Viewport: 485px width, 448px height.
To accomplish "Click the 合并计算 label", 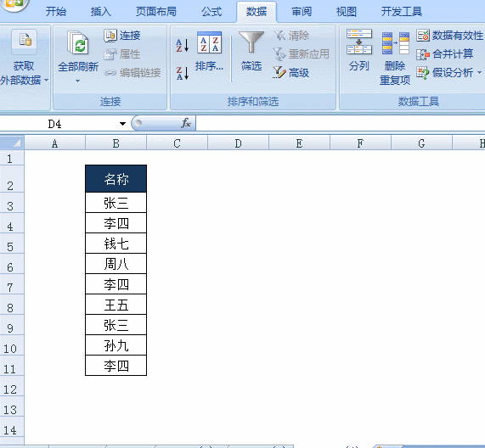I will 453,54.
